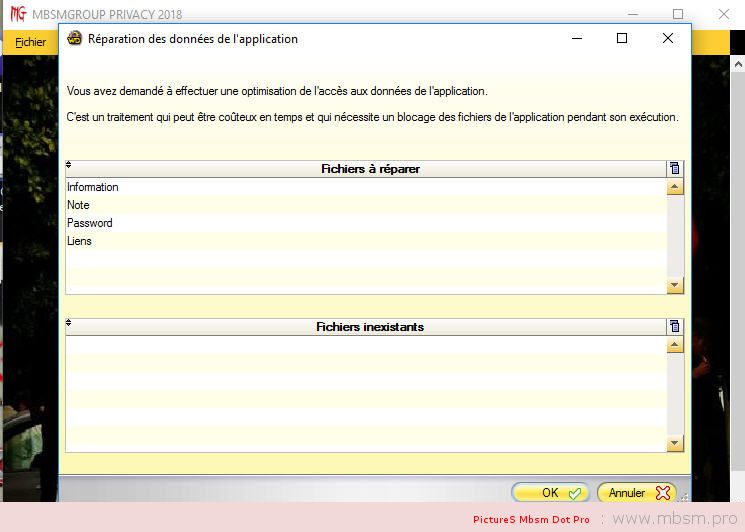Image resolution: width=745 pixels, height=532 pixels.
Task: Select the Liens file entry
Action: point(79,241)
